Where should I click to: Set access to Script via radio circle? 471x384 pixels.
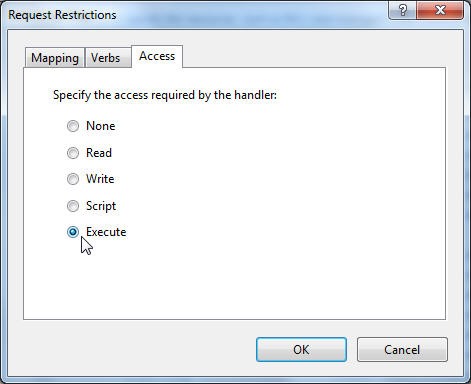(x=73, y=206)
